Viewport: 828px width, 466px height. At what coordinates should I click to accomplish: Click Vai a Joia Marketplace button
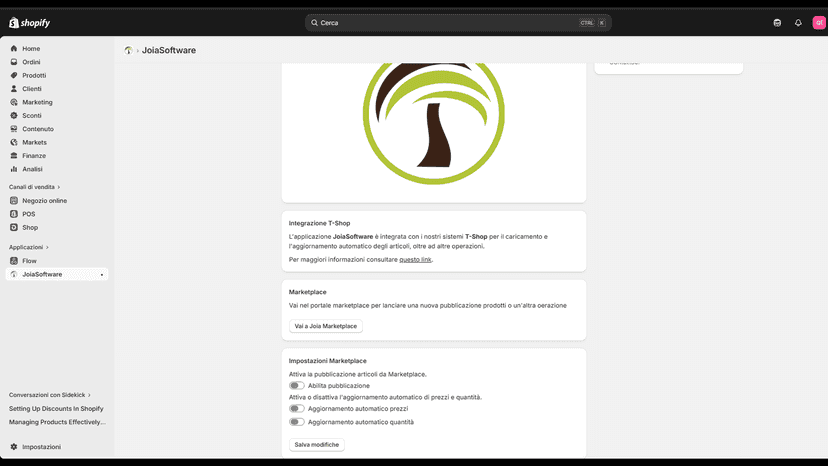[x=326, y=326]
